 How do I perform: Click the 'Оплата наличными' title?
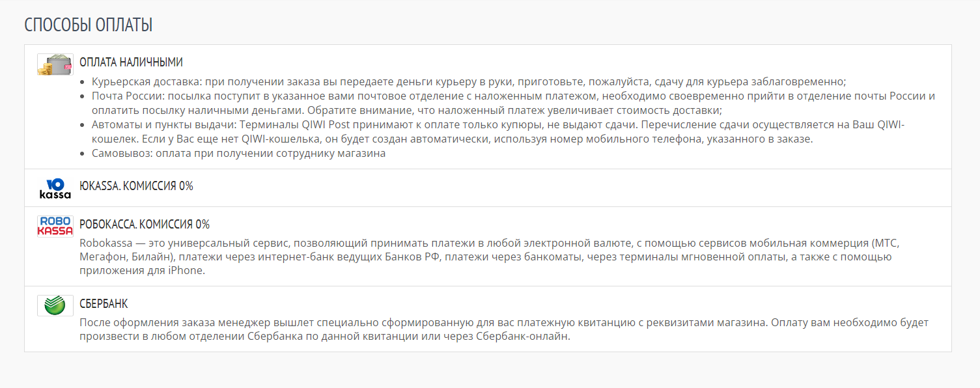pyautogui.click(x=131, y=62)
